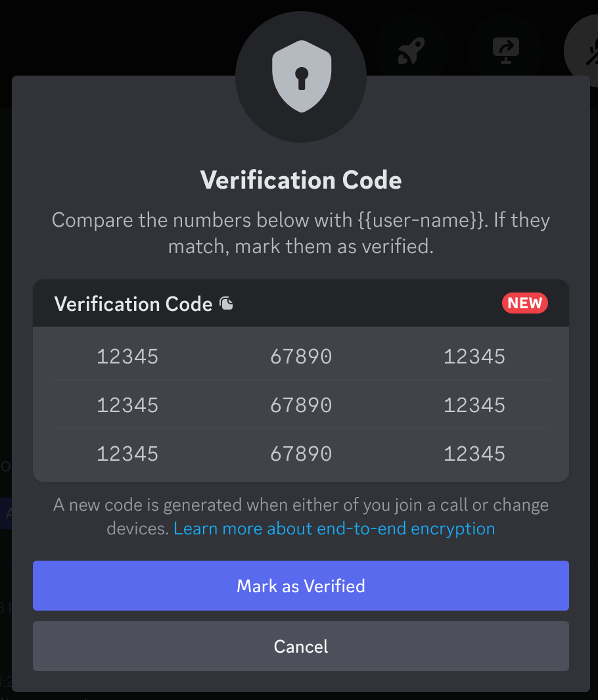Open Learn more about end-to-end encryption
The image size is (598, 700).
click(334, 528)
